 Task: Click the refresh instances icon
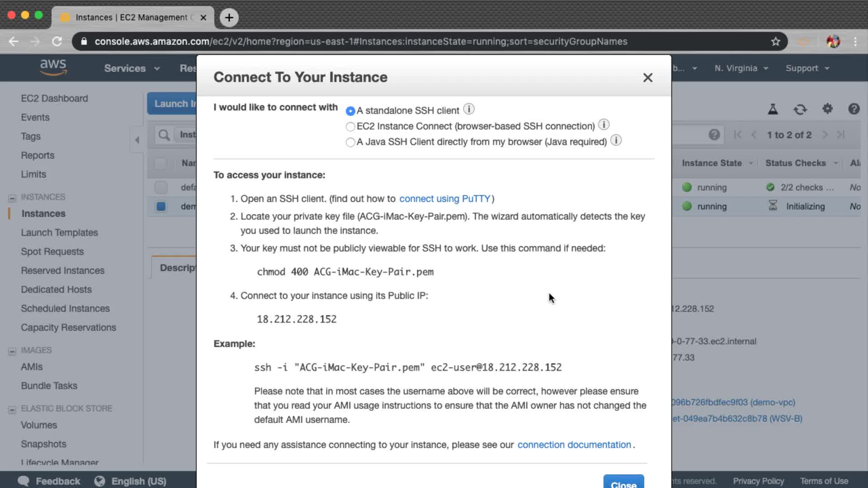[x=800, y=109]
